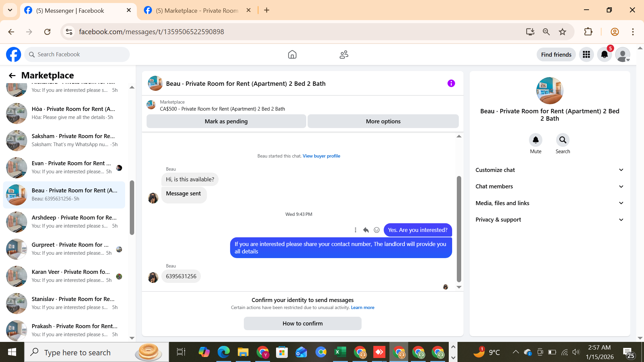Expand Customize chat section
644x362 pixels.
click(x=549, y=170)
